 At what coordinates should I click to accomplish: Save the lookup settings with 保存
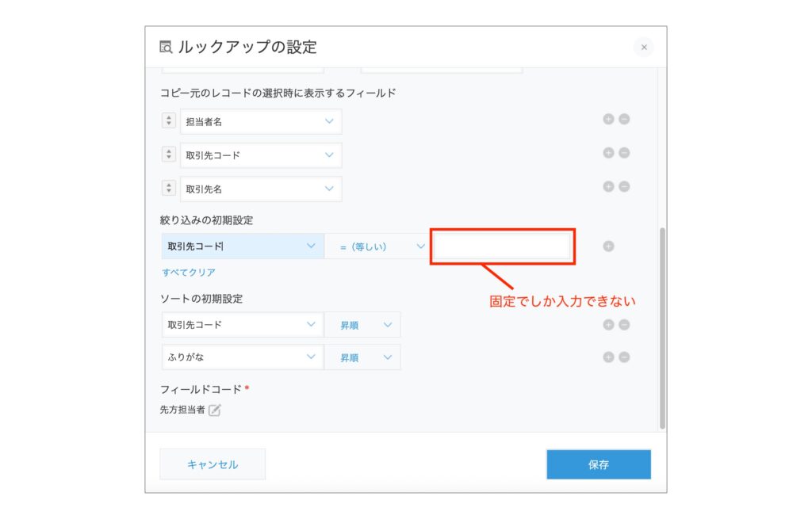[599, 464]
